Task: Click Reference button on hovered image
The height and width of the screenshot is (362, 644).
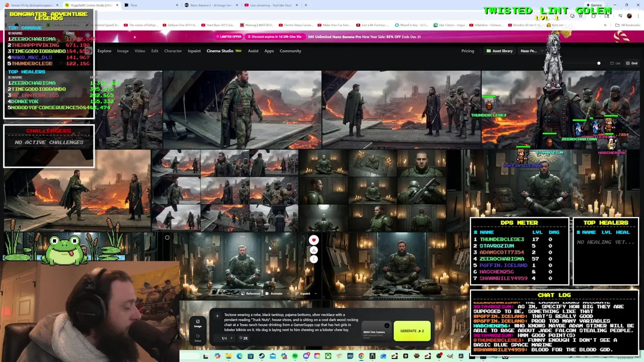Action: [x=251, y=294]
